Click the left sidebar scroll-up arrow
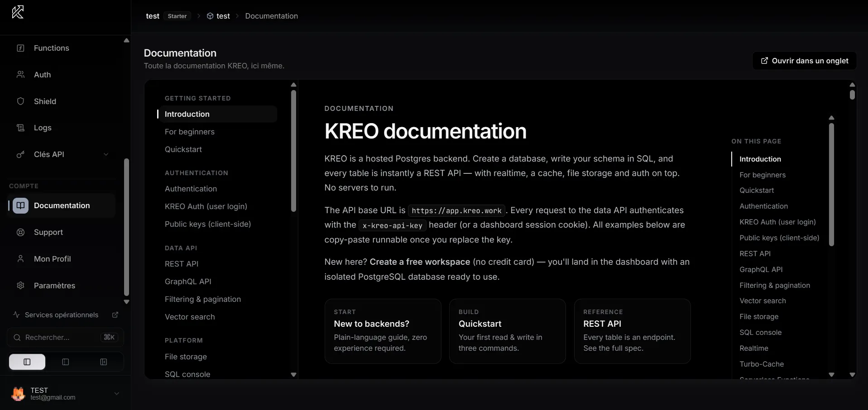The width and height of the screenshot is (868, 410). pyautogui.click(x=126, y=41)
